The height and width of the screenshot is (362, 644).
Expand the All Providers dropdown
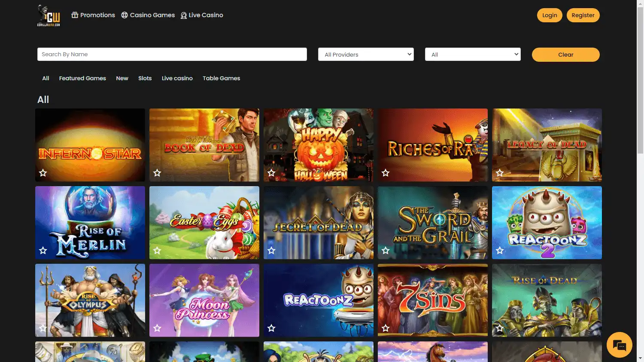(x=366, y=54)
